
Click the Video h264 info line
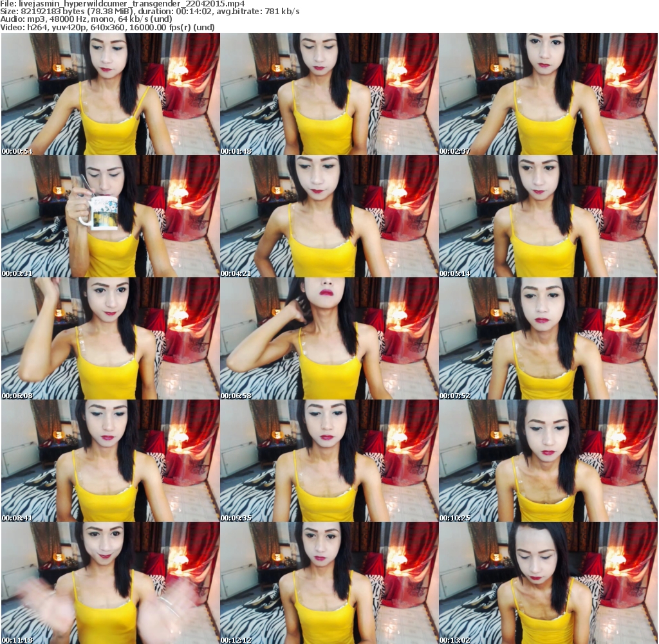(107, 27)
